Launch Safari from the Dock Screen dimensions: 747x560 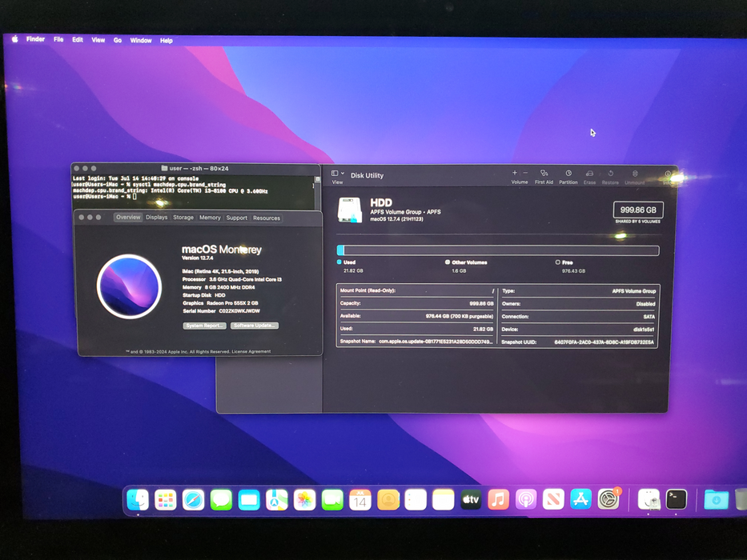pyautogui.click(x=193, y=500)
